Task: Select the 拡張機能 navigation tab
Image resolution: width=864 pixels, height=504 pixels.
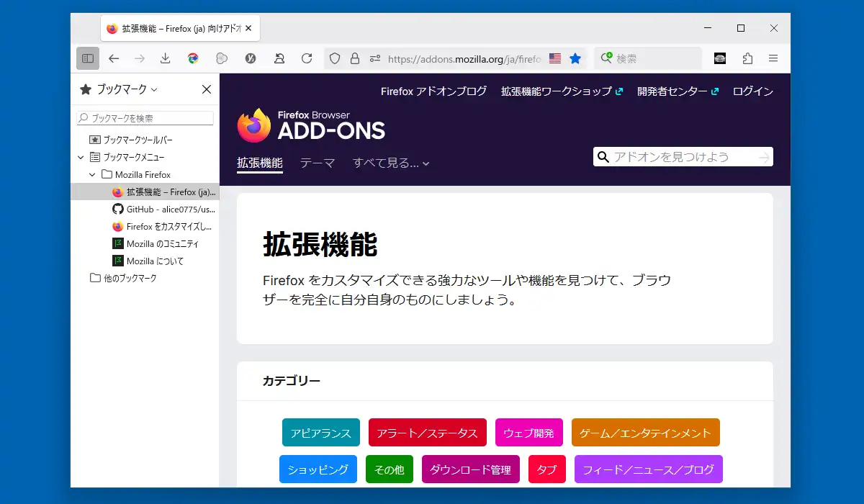Action: 260,163
